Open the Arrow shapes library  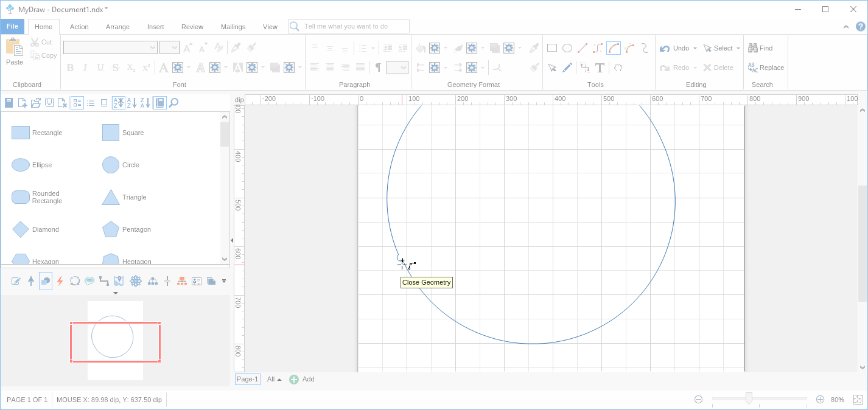tap(31, 281)
